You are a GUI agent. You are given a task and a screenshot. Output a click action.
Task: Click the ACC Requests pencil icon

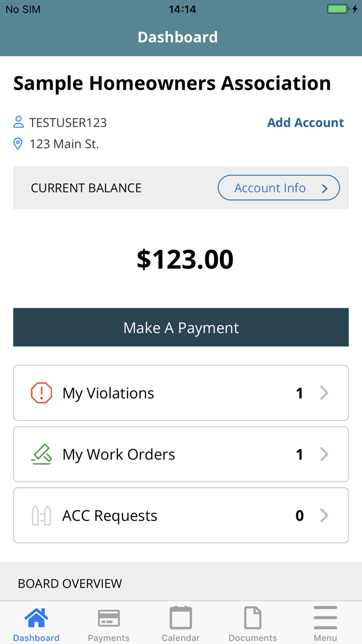[x=41, y=515]
